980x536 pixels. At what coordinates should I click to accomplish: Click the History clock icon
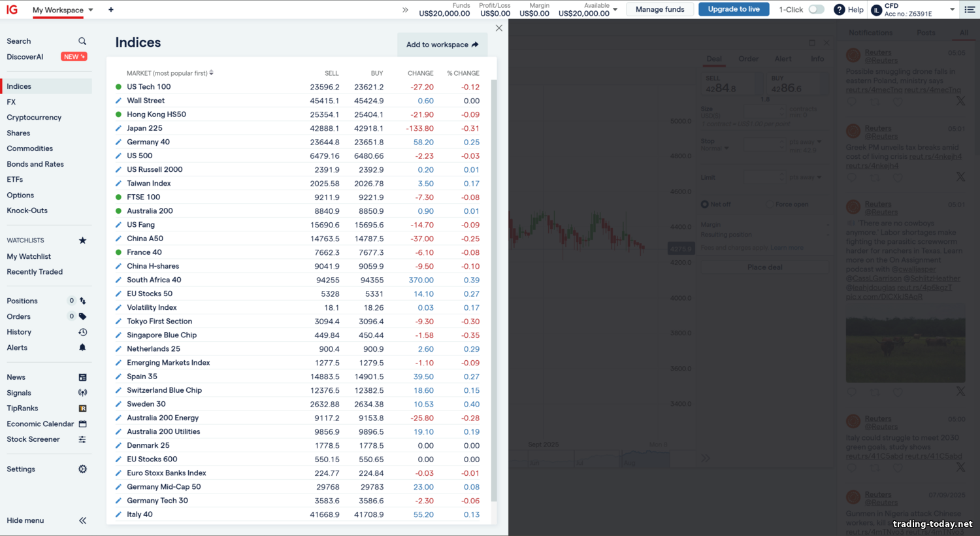[82, 332]
